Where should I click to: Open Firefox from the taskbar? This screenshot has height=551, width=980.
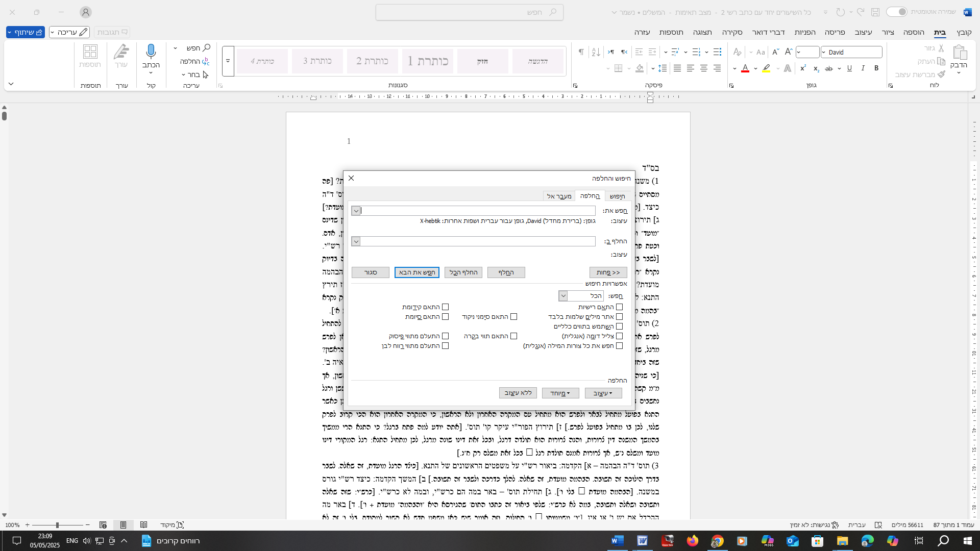(692, 541)
